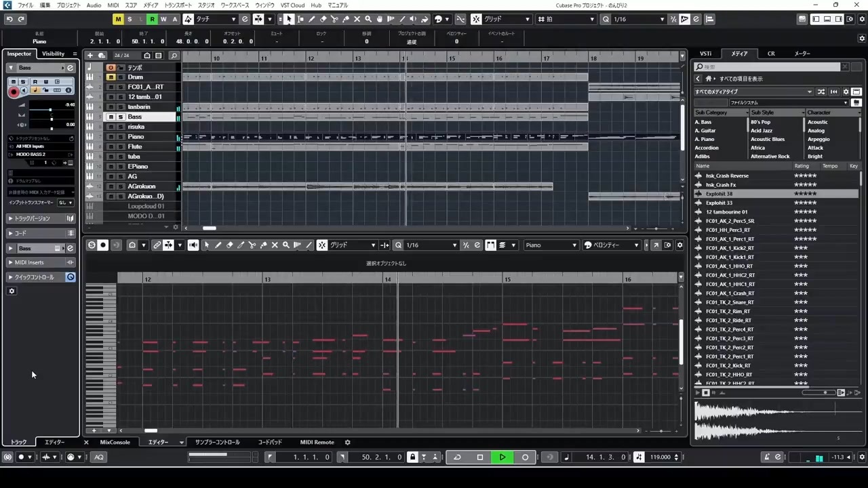Click the Media browser home icon
The image size is (868, 488).
(708, 79)
